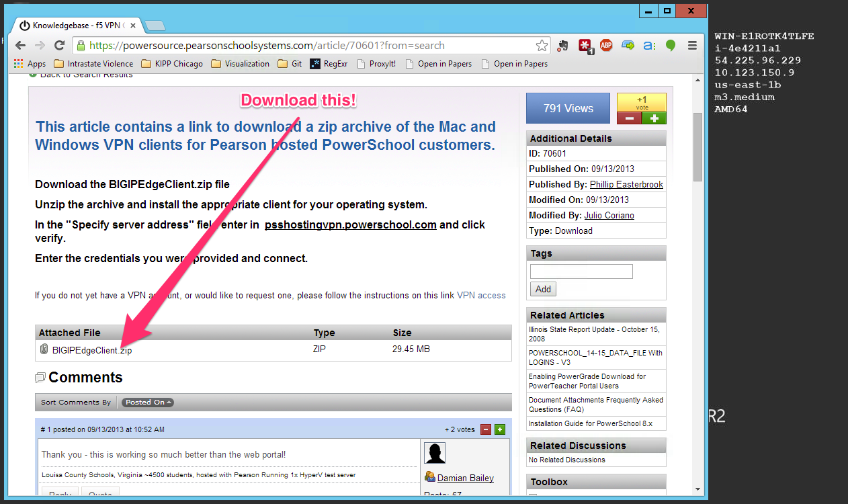Download the BIGIPEdgeClient.zip attachment
The width and height of the screenshot is (848, 504).
coord(92,349)
